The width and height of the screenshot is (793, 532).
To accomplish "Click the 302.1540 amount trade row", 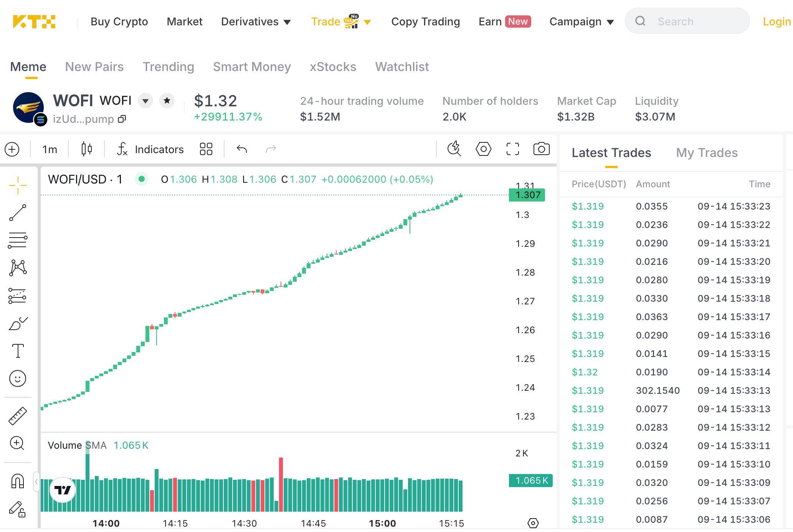I will [x=671, y=390].
